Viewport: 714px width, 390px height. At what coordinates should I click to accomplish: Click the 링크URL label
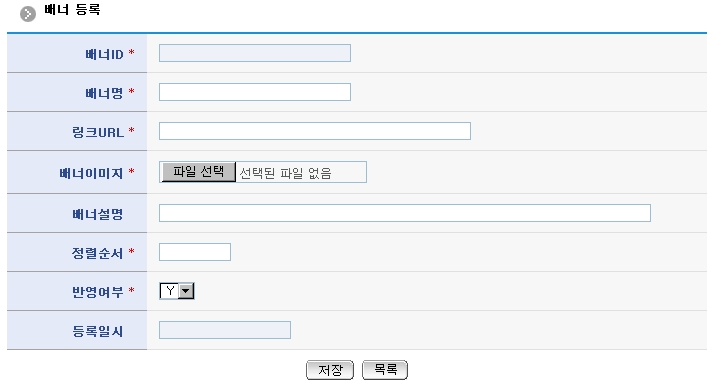[x=98, y=133]
